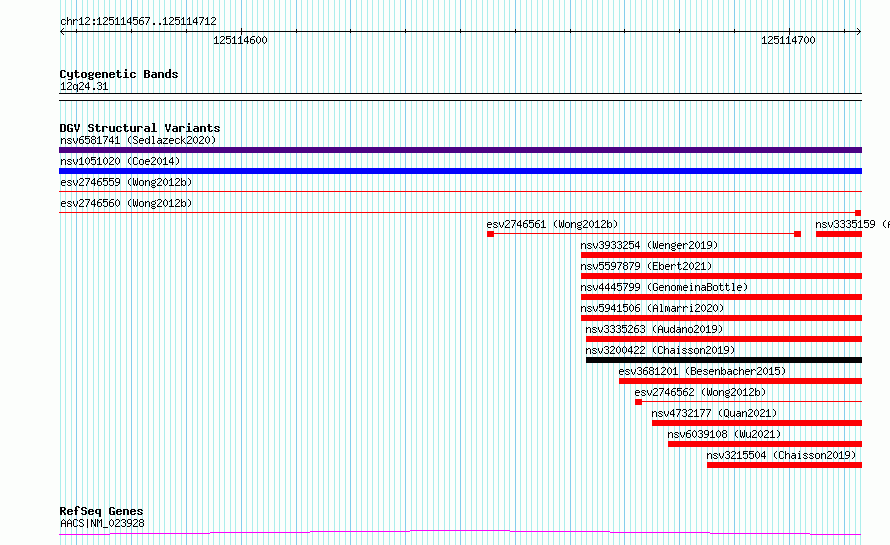Click the esv2746561 (Wong2012b) label
Viewport: 890px width, 545px height.
click(x=552, y=224)
